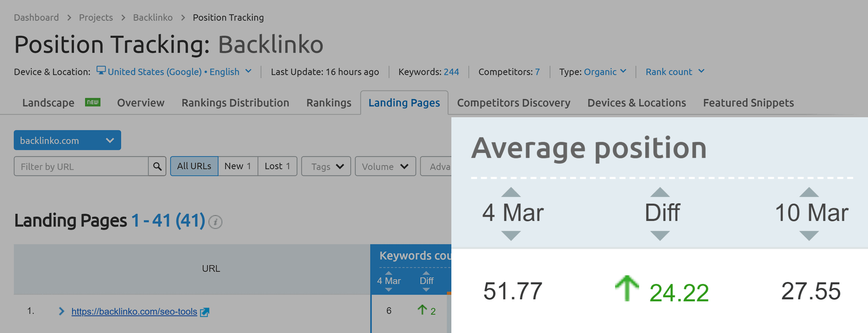This screenshot has width=868, height=333.
Task: Sort descending by 4 Mar in Average position
Action: coord(511,236)
